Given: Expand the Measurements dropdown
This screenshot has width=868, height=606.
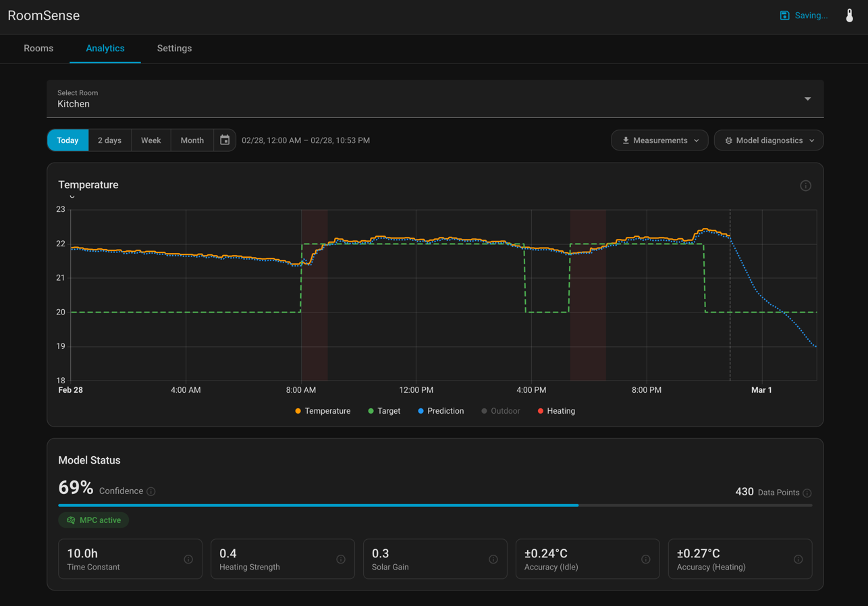Looking at the screenshot, I should tap(659, 140).
